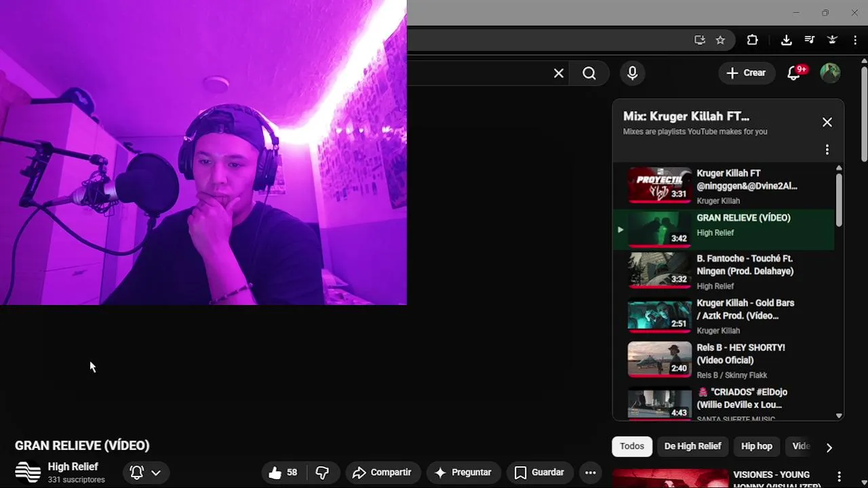Play Kruger Killah FT Proyectil video thumbnail
Viewport: 868px width, 488px height.
point(660,185)
